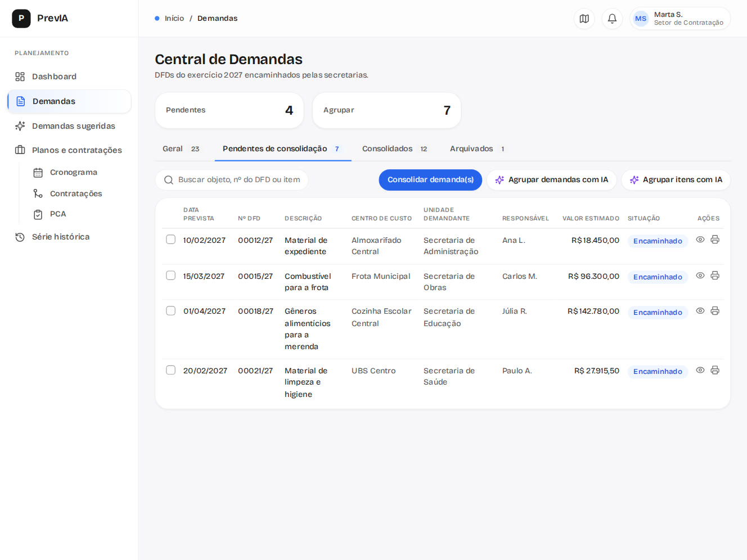
Task: Check the Material de expediente row checkbox
Action: [171, 240]
